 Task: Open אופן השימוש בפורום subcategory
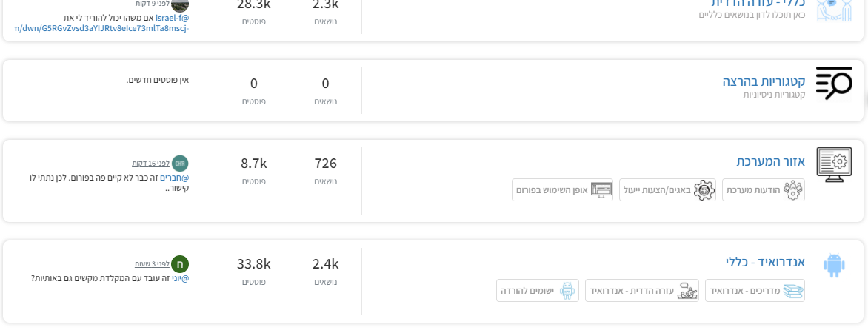tap(562, 189)
